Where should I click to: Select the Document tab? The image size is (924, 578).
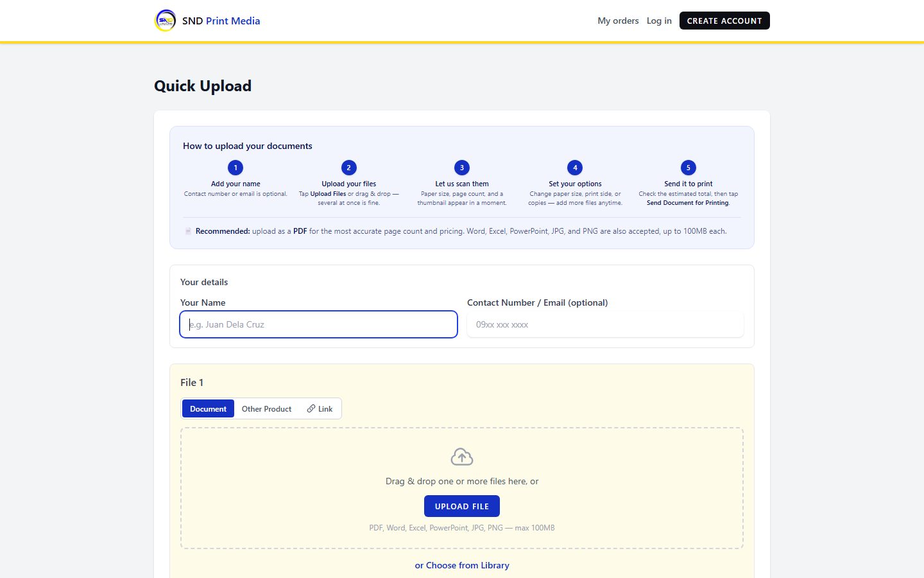pos(208,408)
